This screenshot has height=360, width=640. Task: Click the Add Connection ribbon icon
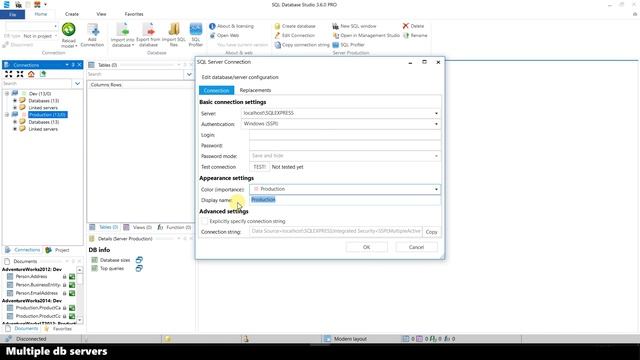tap(93, 30)
